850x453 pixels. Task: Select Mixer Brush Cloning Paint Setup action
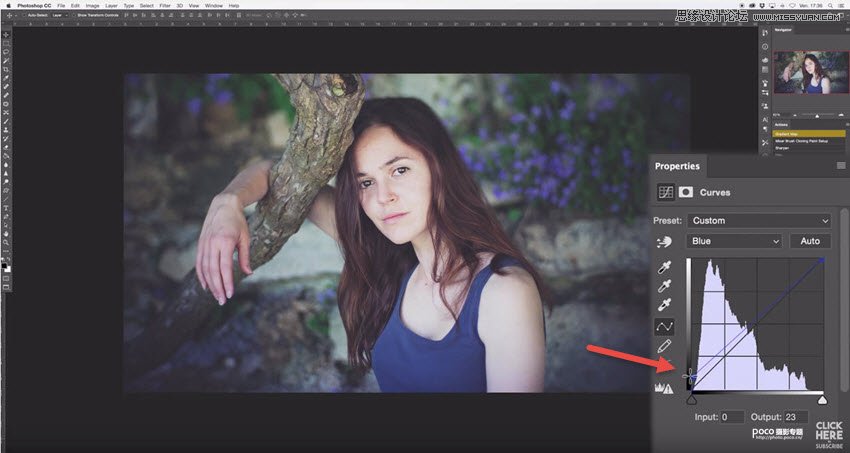810,140
